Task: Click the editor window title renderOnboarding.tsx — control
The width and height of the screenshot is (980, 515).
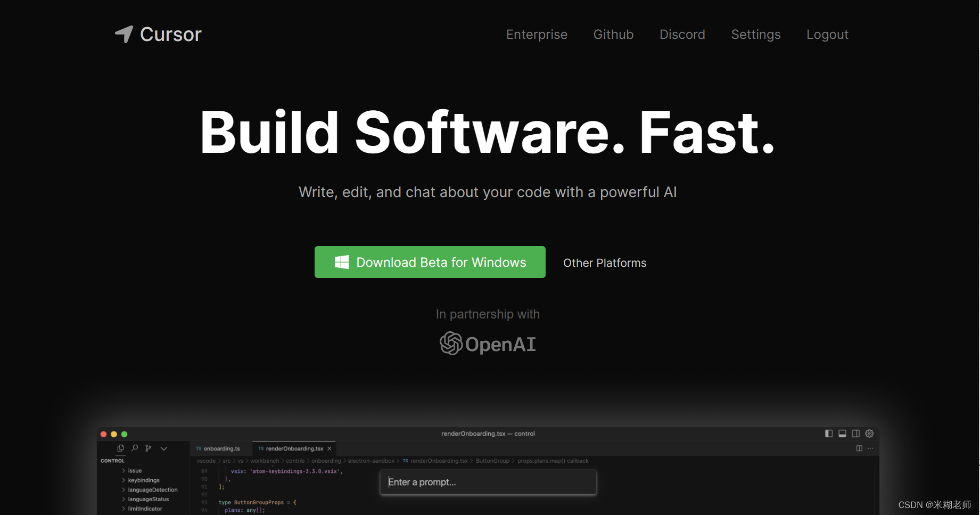Action: coord(488,434)
